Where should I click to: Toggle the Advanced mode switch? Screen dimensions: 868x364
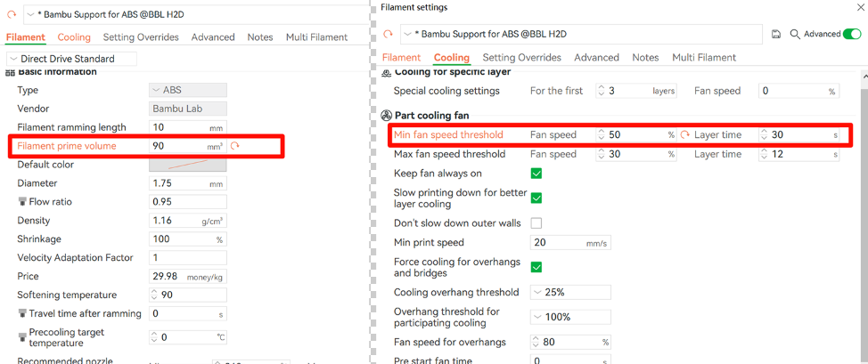tap(852, 35)
